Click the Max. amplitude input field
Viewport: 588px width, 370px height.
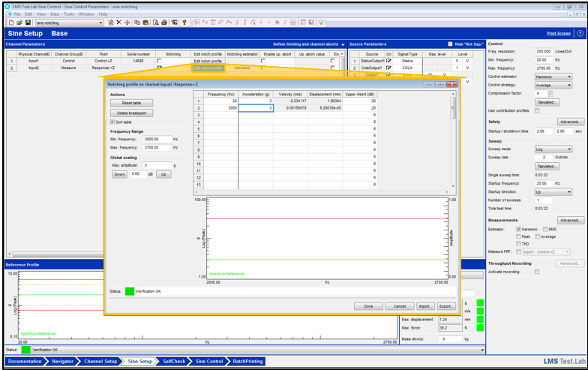coord(157,165)
